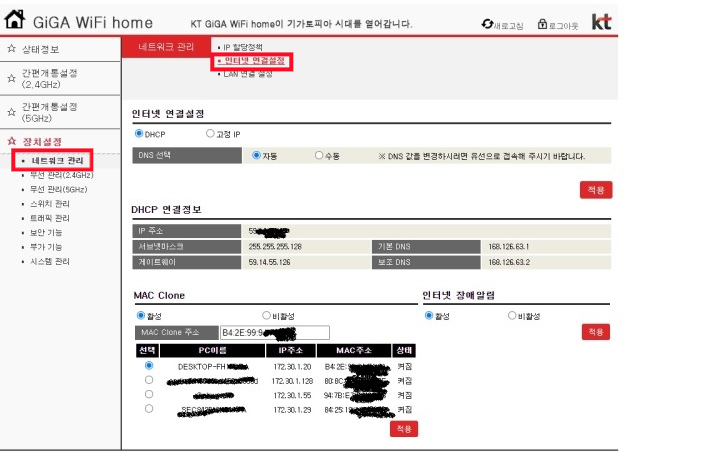Image resolution: width=720 pixels, height=452 pixels.
Task: Select 비활성 for 인터넷 장애알림
Action: coord(512,316)
